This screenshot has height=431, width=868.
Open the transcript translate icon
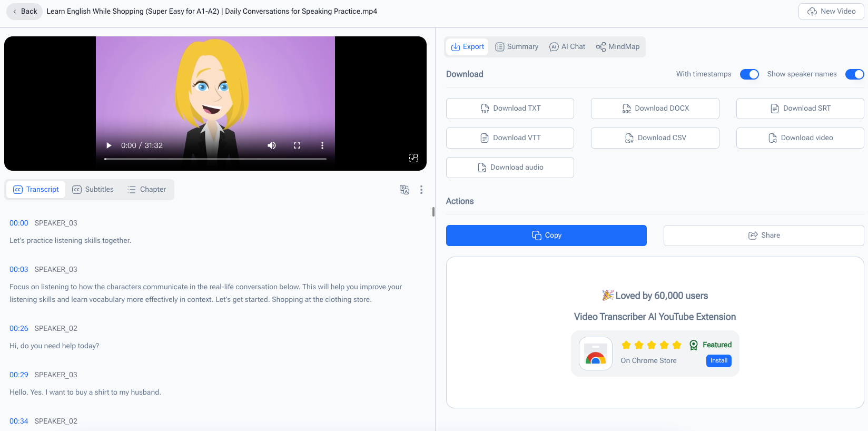(405, 190)
